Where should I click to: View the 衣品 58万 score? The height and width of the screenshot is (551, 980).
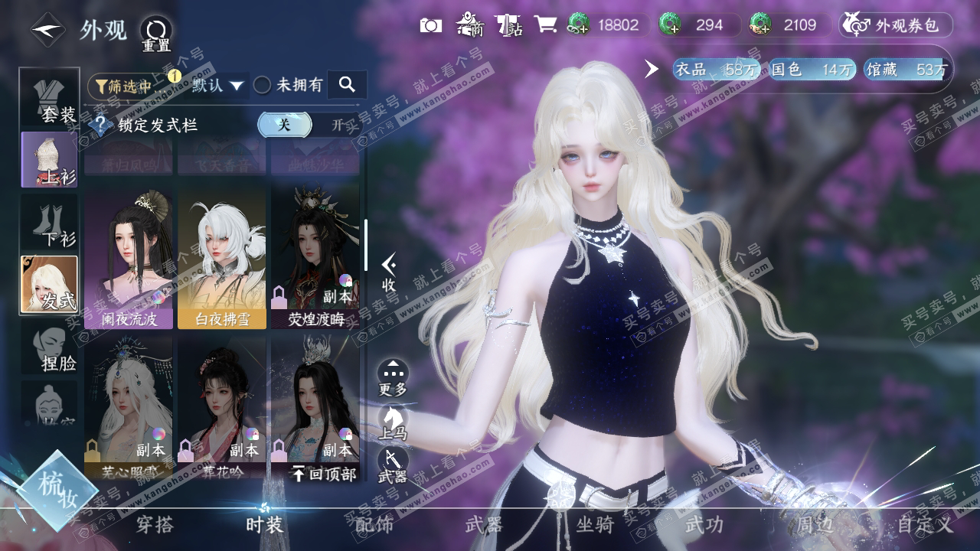717,69
